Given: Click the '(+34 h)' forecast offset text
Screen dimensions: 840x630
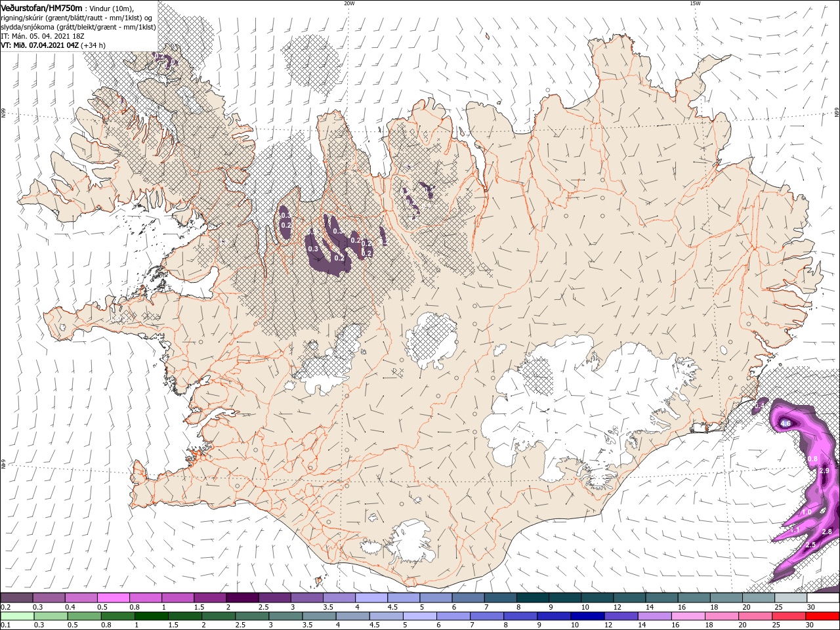Looking at the screenshot, I should [x=93, y=45].
